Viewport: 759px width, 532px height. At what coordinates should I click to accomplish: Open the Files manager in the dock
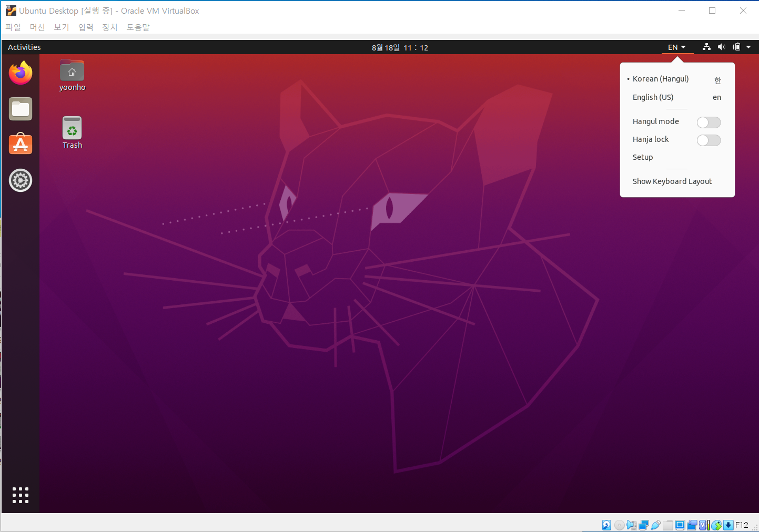pos(21,109)
